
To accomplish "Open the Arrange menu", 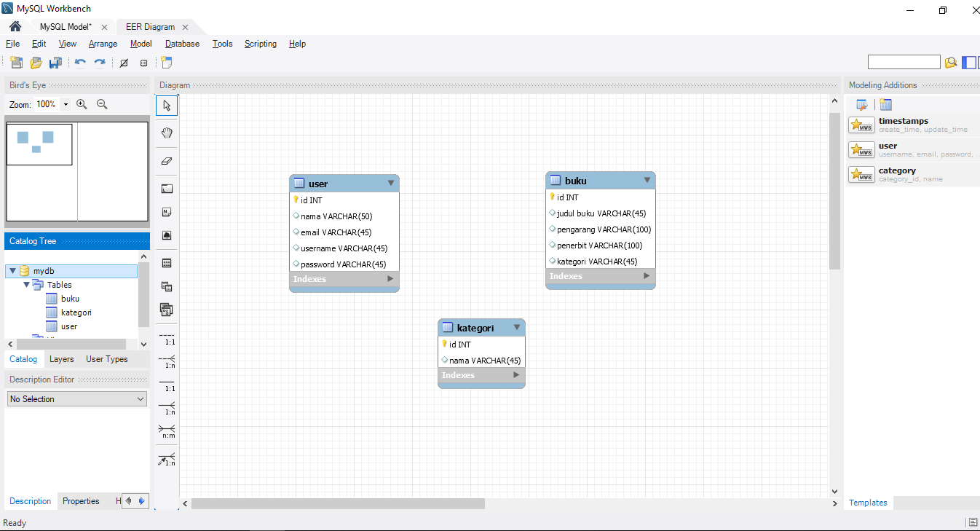I will tap(103, 44).
